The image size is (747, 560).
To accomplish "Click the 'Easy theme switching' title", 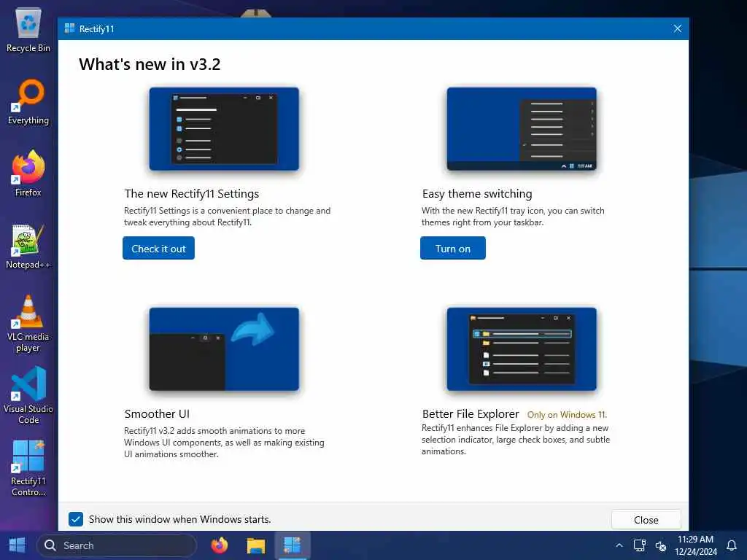I will pos(477,194).
